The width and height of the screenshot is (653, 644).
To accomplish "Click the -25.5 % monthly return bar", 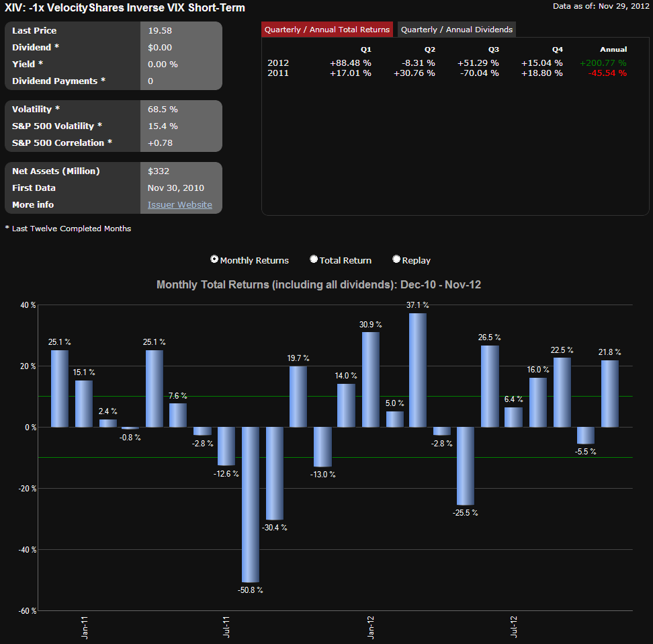I will (466, 466).
